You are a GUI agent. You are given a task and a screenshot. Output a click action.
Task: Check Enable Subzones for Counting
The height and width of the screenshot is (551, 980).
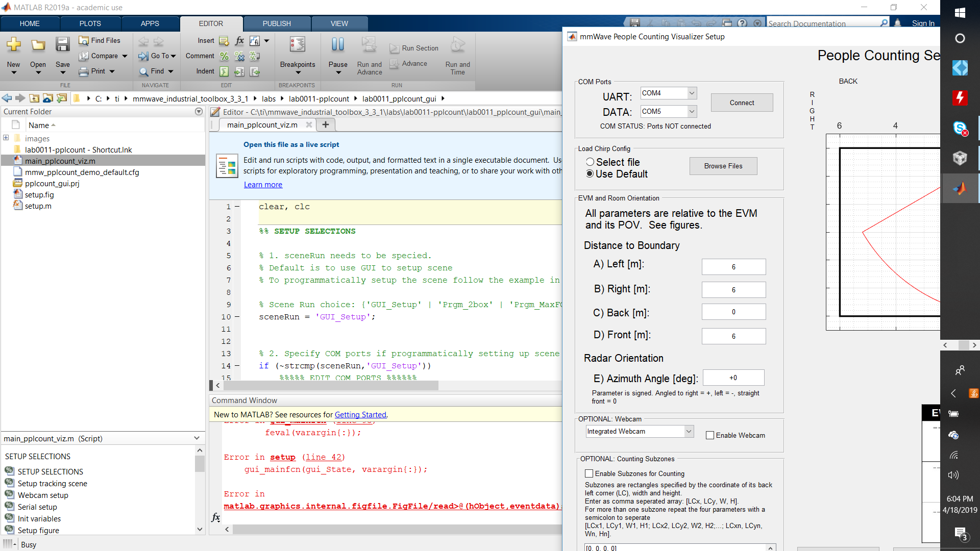(589, 473)
